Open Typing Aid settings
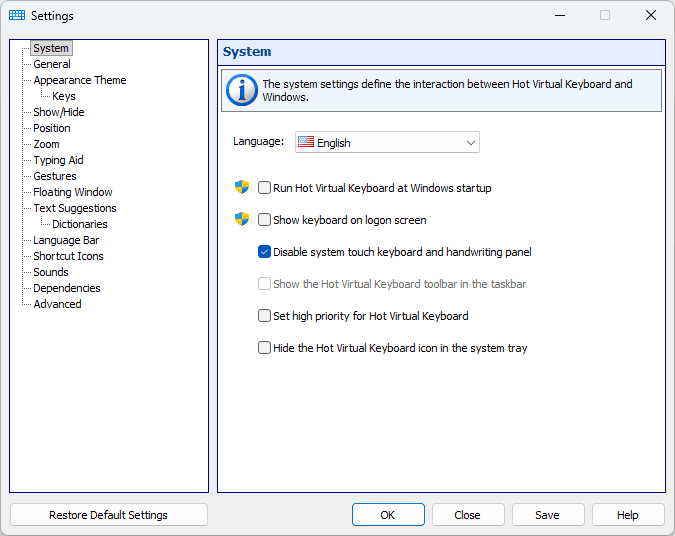The width and height of the screenshot is (675, 536). pos(58,160)
